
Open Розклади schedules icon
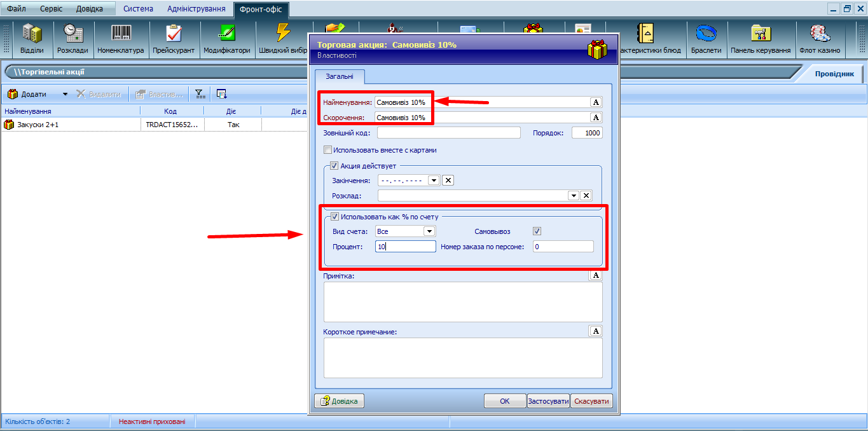(x=72, y=39)
